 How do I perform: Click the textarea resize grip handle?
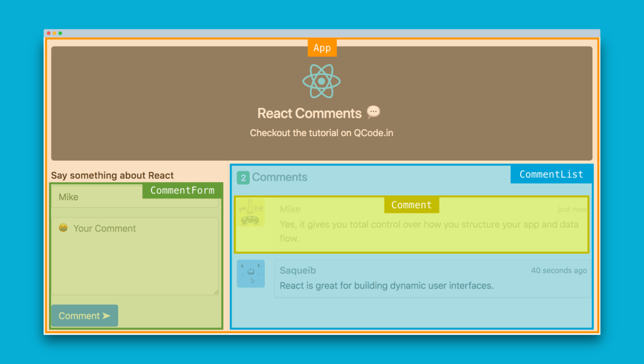[217, 292]
